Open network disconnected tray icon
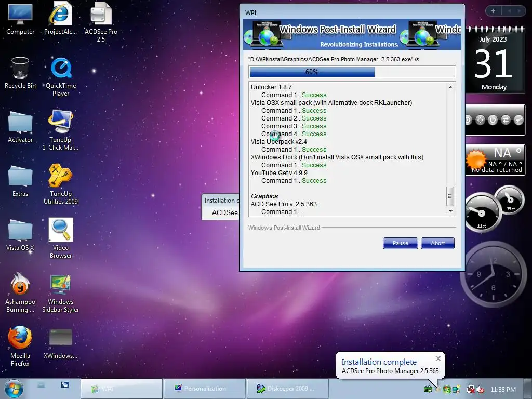 pos(471,389)
